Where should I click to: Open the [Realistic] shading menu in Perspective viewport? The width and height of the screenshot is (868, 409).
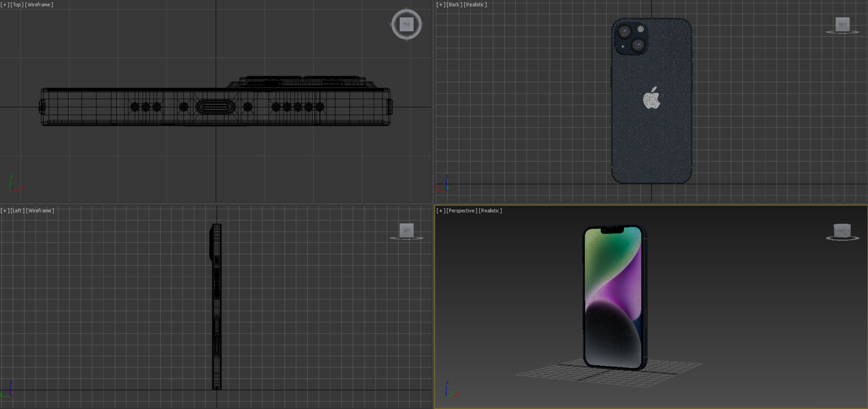point(490,211)
